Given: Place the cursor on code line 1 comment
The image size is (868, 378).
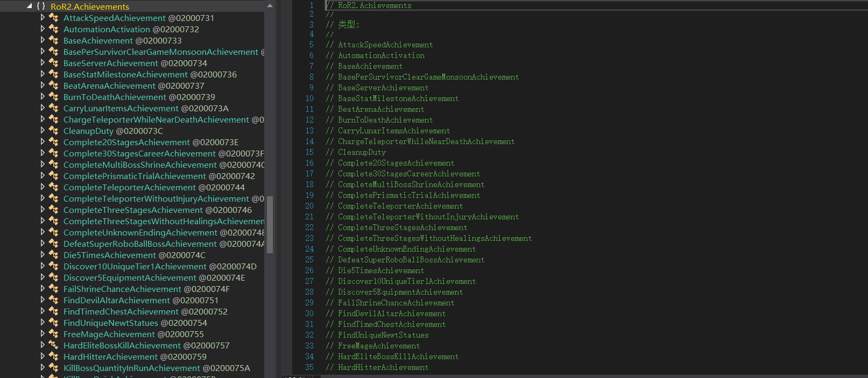Looking at the screenshot, I should click(x=369, y=5).
